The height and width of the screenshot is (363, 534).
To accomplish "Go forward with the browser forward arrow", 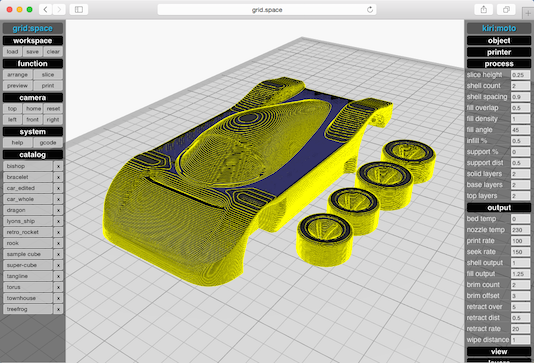I will [59, 10].
